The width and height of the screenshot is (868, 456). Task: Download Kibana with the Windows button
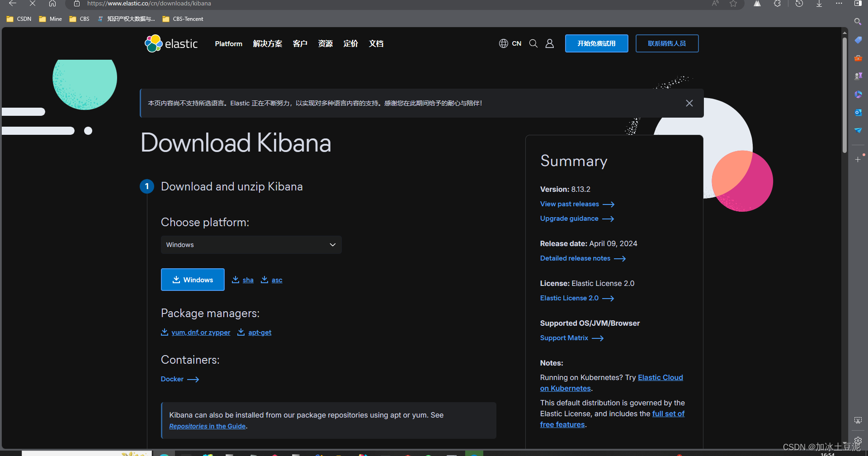pos(193,280)
